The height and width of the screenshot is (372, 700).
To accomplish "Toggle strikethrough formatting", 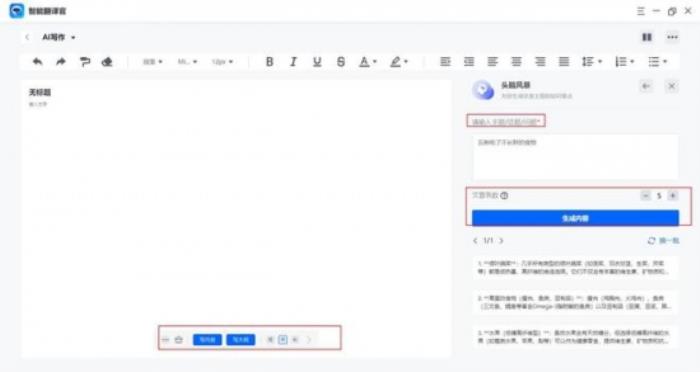I will click(341, 62).
